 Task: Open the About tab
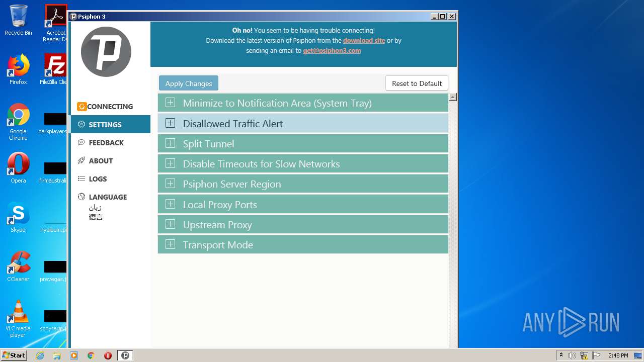click(x=110, y=160)
